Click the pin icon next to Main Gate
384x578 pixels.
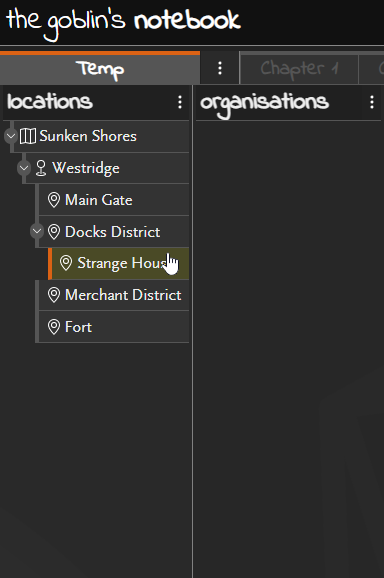[54, 200]
